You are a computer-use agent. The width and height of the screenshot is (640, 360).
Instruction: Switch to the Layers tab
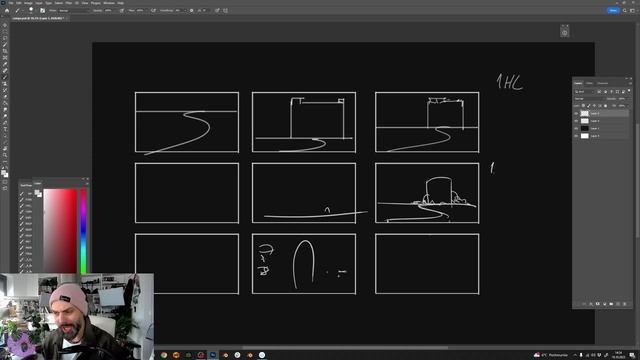click(x=578, y=83)
